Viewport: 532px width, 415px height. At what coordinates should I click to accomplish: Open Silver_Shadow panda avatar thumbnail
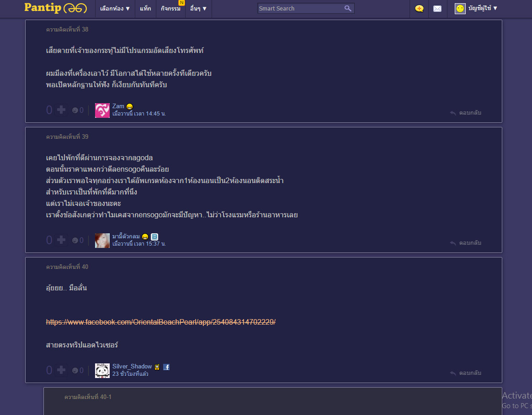click(x=102, y=371)
